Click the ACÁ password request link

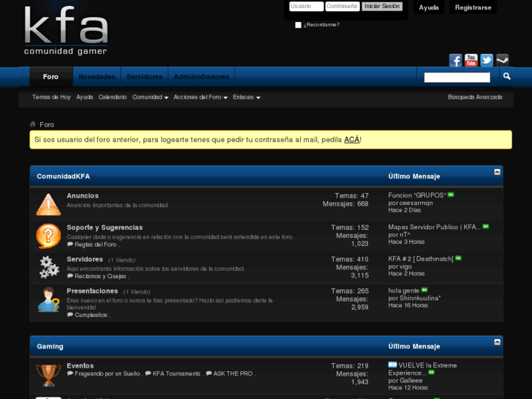click(352, 140)
